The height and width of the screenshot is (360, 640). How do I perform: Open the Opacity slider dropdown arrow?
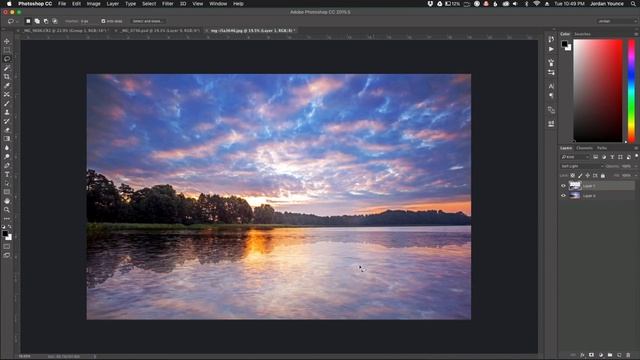[x=636, y=167]
